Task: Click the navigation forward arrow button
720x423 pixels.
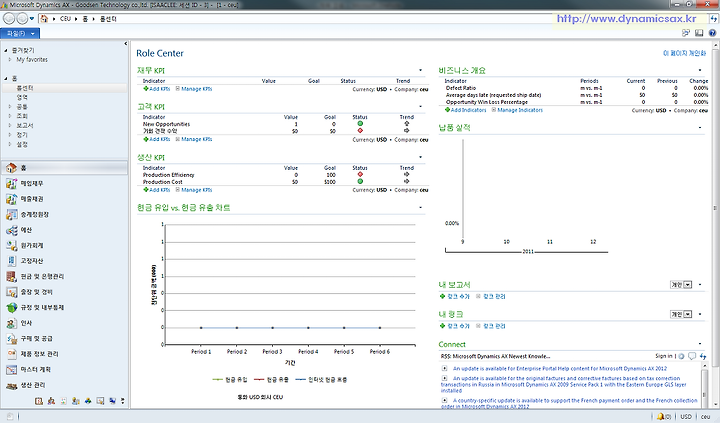Action: [x=22, y=18]
